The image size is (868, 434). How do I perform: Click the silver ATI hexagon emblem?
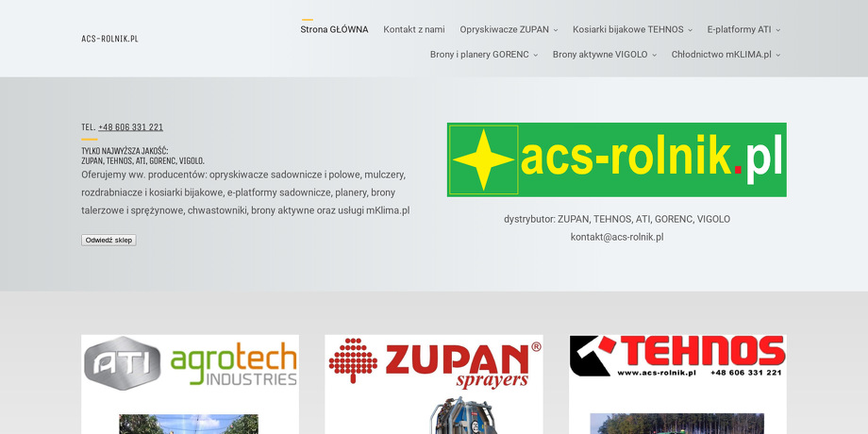123,363
